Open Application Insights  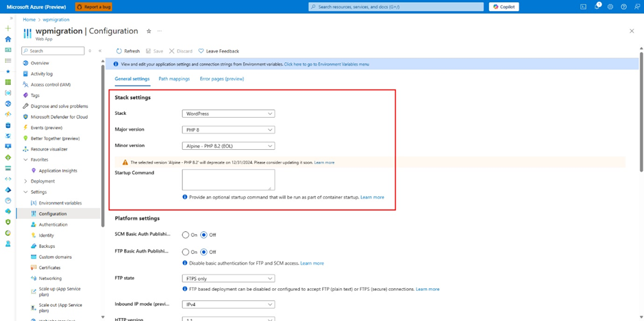58,170
